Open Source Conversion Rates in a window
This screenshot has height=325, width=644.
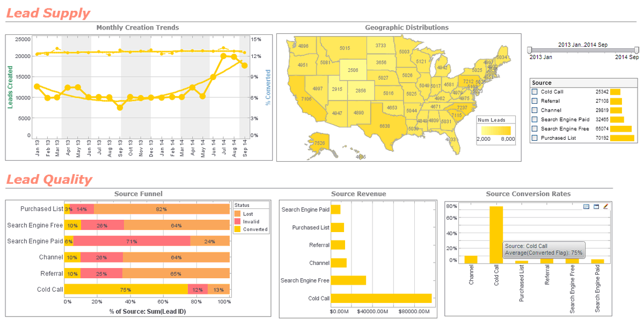pyautogui.click(x=596, y=206)
